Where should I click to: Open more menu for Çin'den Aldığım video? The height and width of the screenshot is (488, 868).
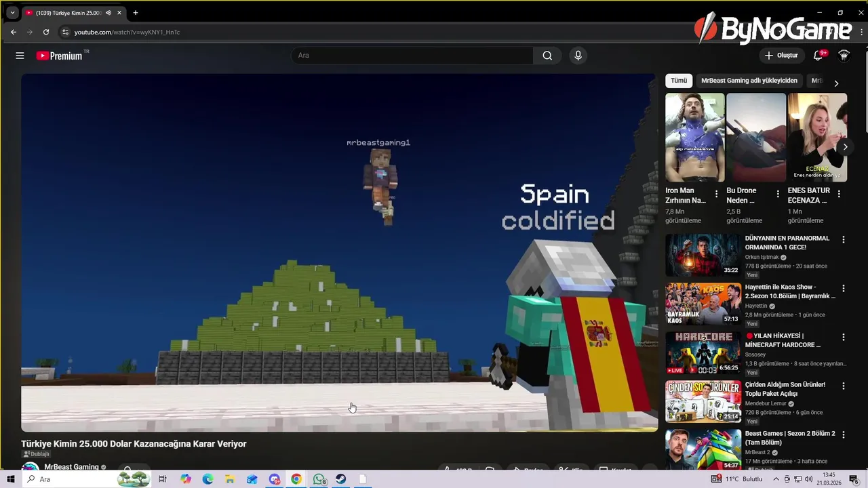coord(844,386)
